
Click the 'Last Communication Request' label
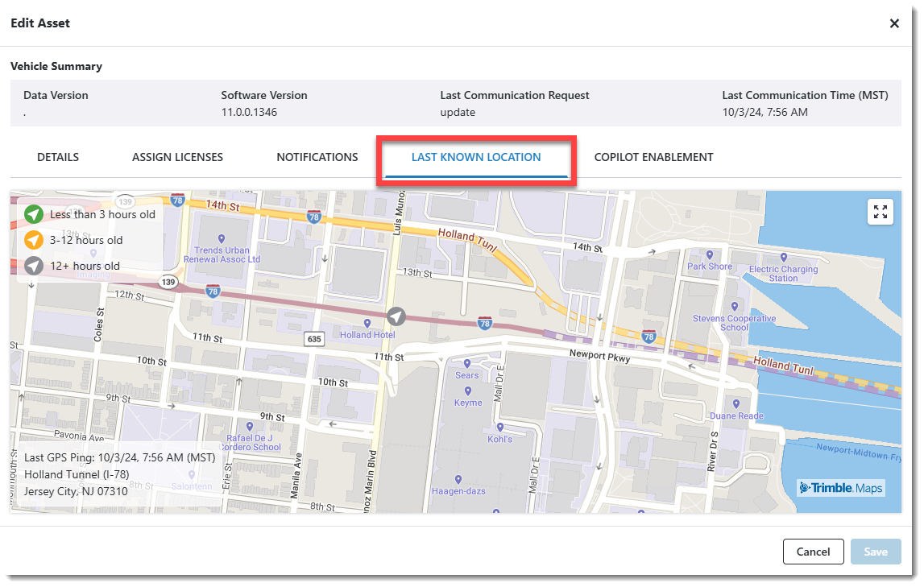[515, 95]
